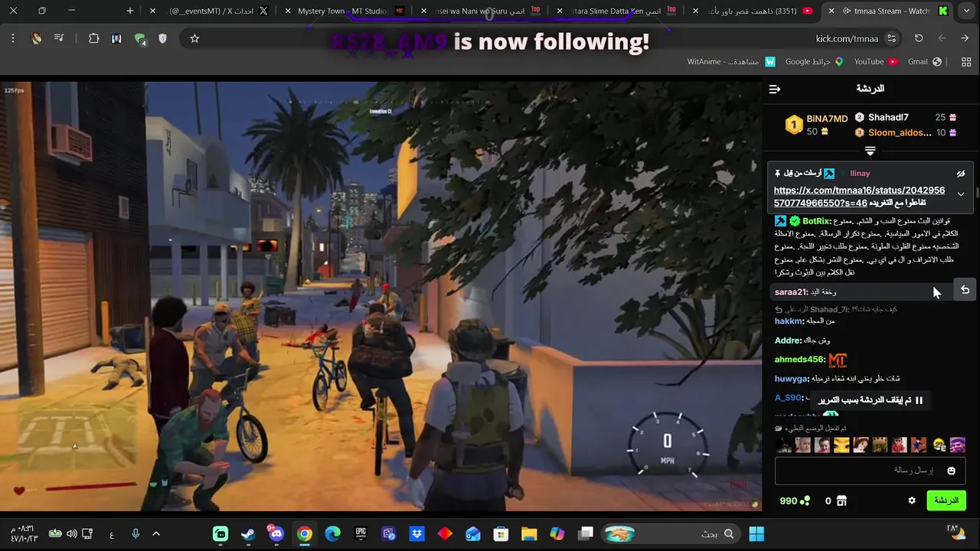Select the last emote in quick emote row
Screen dimensions: 980x551
point(958,445)
